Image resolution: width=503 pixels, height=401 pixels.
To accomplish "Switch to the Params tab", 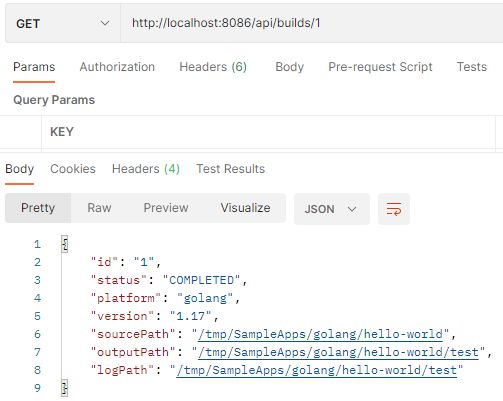I will 34,67.
